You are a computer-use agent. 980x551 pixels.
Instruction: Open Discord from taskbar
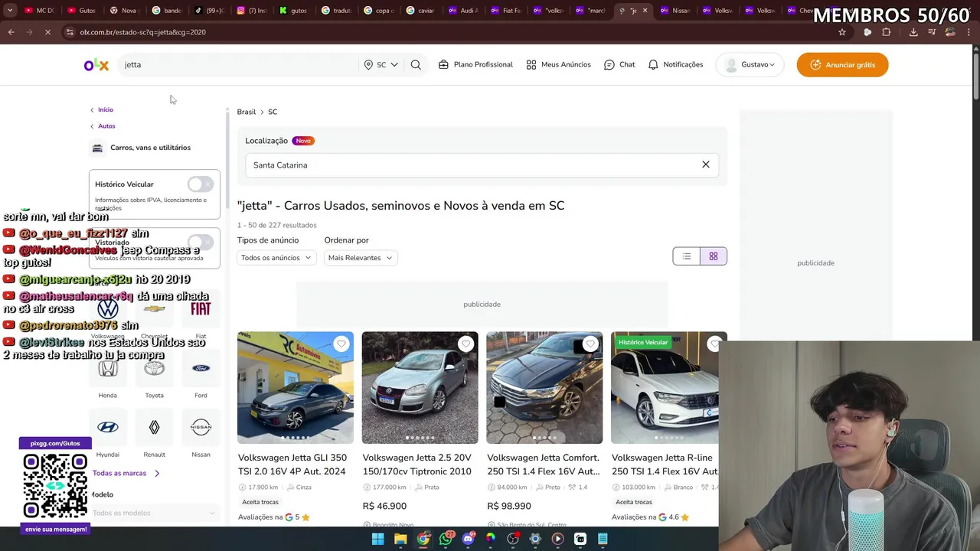468,539
